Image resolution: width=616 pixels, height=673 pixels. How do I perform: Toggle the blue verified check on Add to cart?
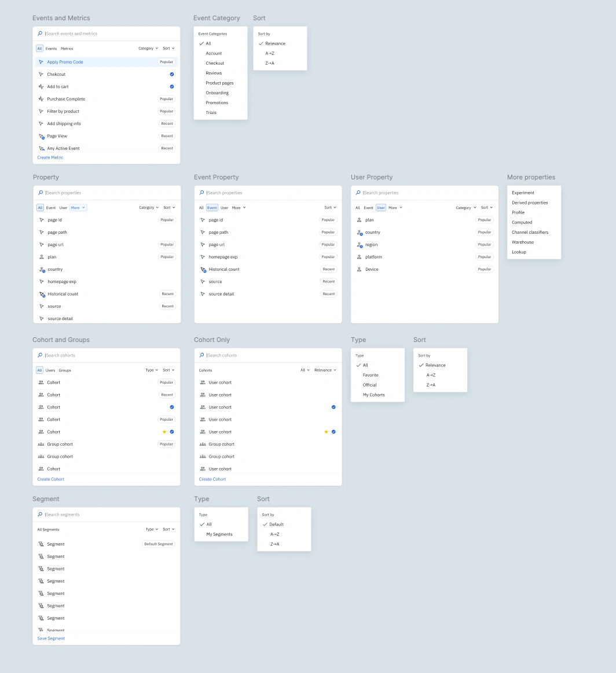(172, 87)
